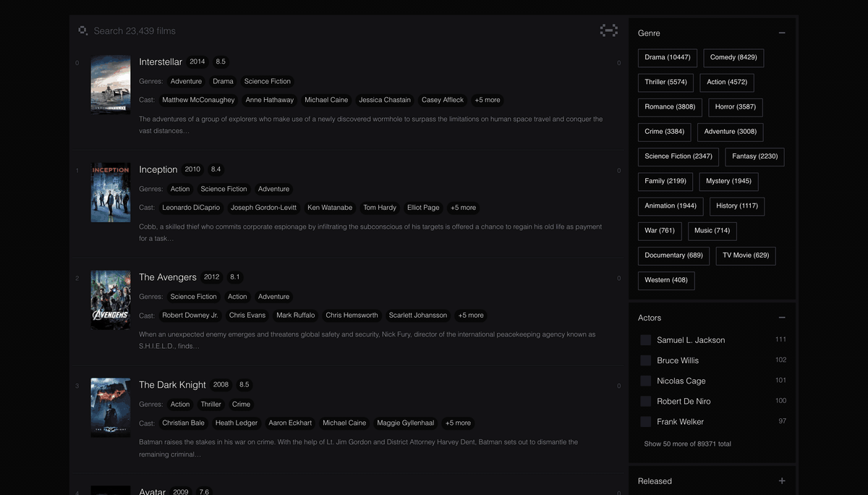Click Robert Downey Jr. cast tag
This screenshot has width=868, height=495.
click(x=190, y=316)
